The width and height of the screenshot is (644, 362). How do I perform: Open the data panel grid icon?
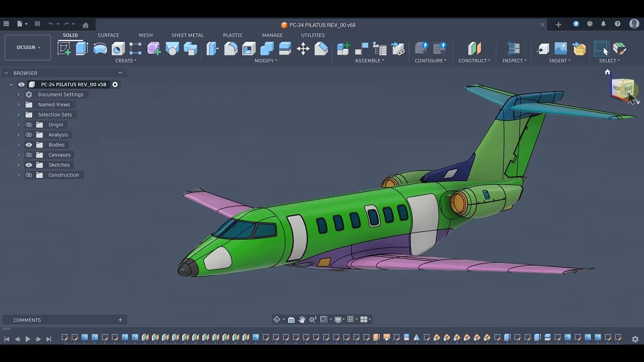[6, 24]
